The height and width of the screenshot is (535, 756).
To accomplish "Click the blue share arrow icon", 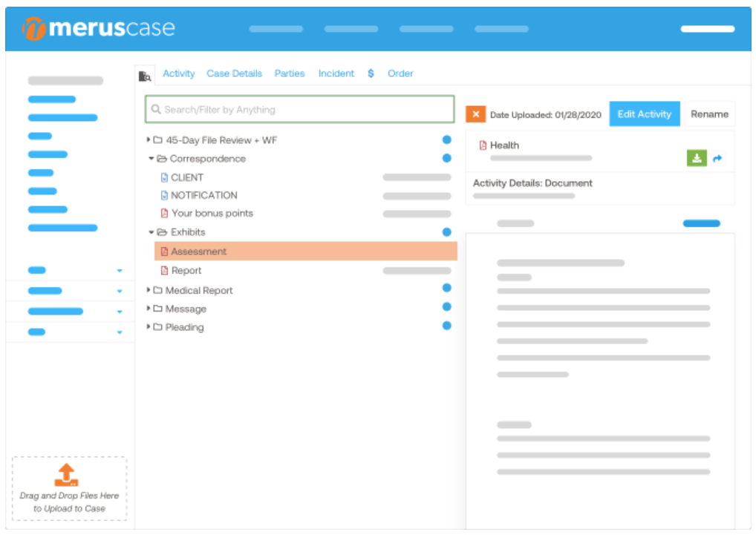I will coord(717,158).
